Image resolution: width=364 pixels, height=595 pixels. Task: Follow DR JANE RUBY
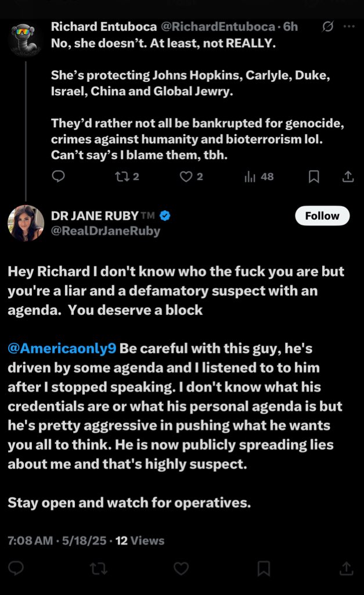pyautogui.click(x=322, y=216)
